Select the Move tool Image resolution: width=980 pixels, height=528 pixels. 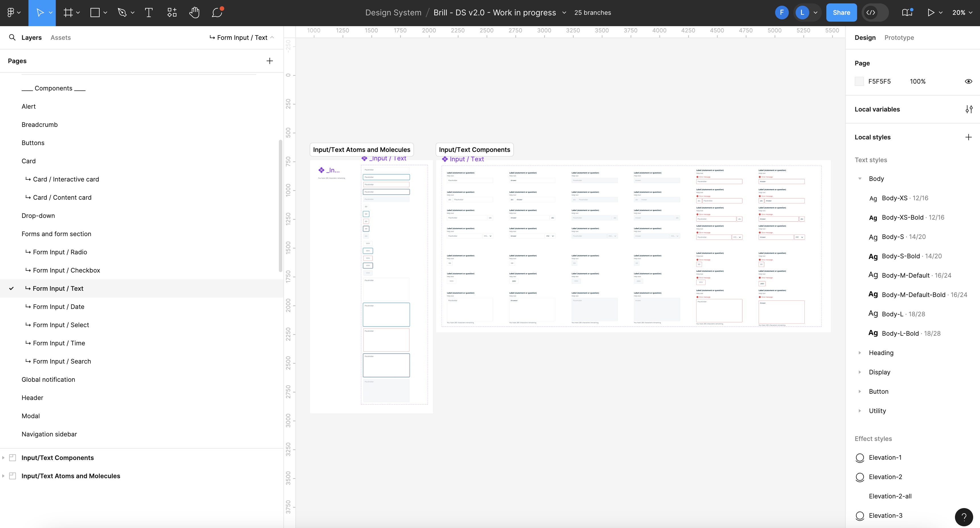[40, 12]
